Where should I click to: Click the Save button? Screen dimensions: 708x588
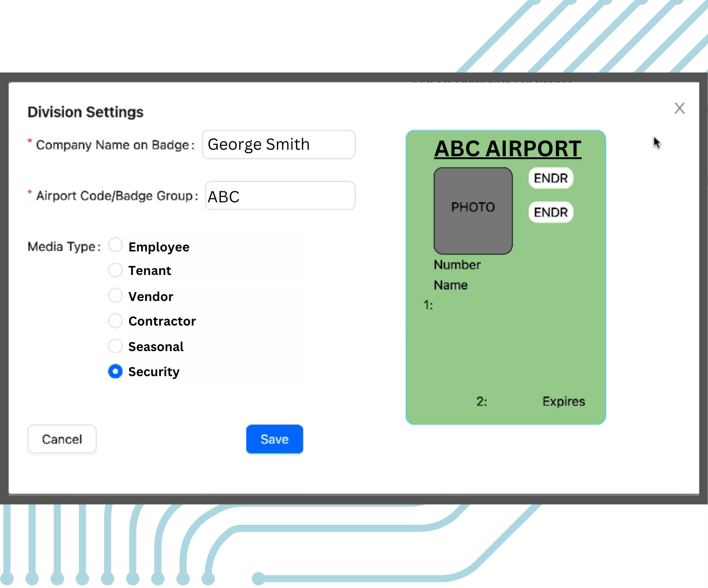pos(274,439)
